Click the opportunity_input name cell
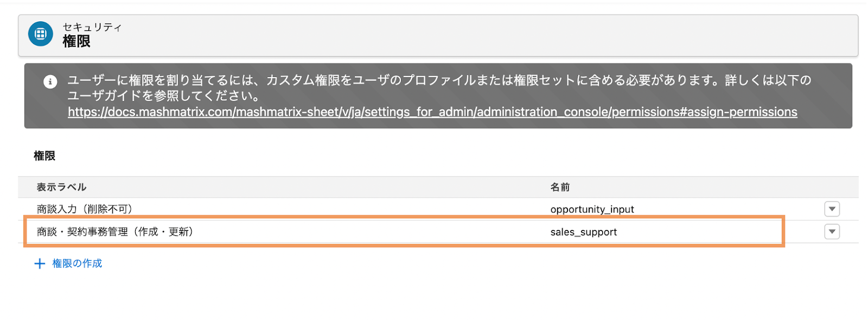 click(x=592, y=210)
